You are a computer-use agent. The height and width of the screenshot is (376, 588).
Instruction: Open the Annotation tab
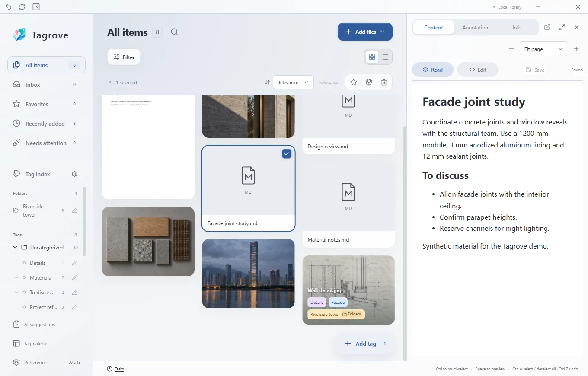point(475,27)
